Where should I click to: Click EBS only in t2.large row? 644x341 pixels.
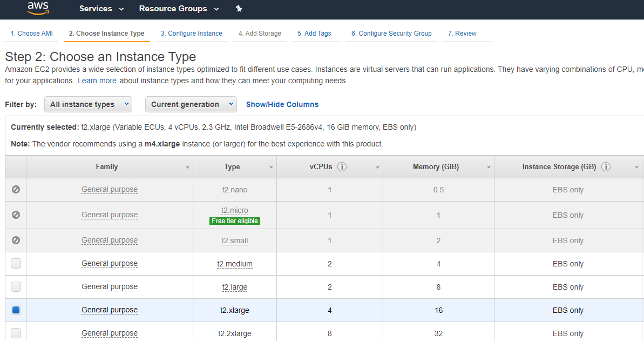(568, 287)
